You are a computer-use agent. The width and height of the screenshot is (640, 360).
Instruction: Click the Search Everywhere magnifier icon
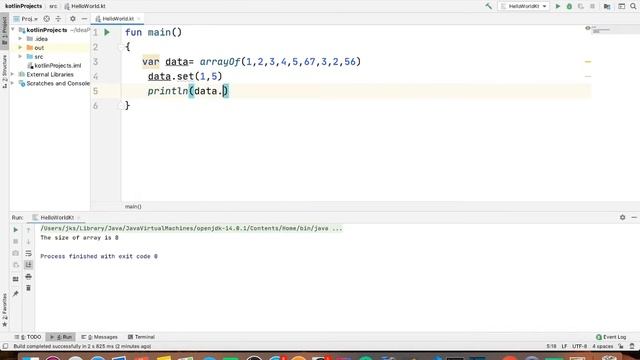(x=633, y=6)
